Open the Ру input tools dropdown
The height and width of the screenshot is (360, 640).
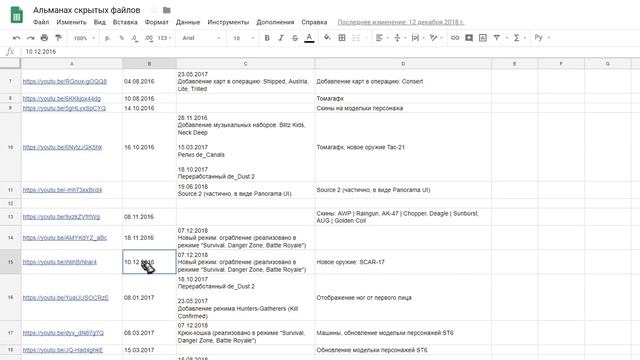pyautogui.click(x=542, y=38)
